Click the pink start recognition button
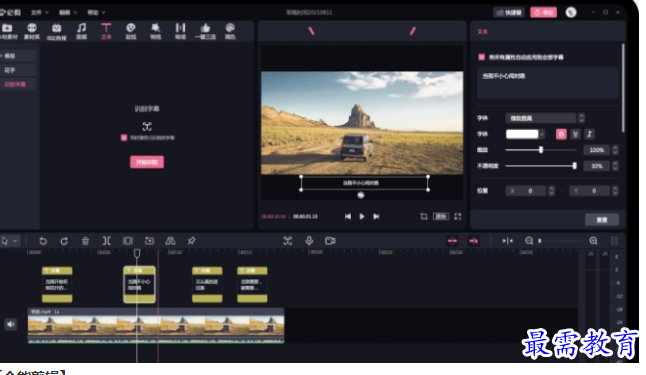The width and height of the screenshot is (646, 375). tap(147, 162)
